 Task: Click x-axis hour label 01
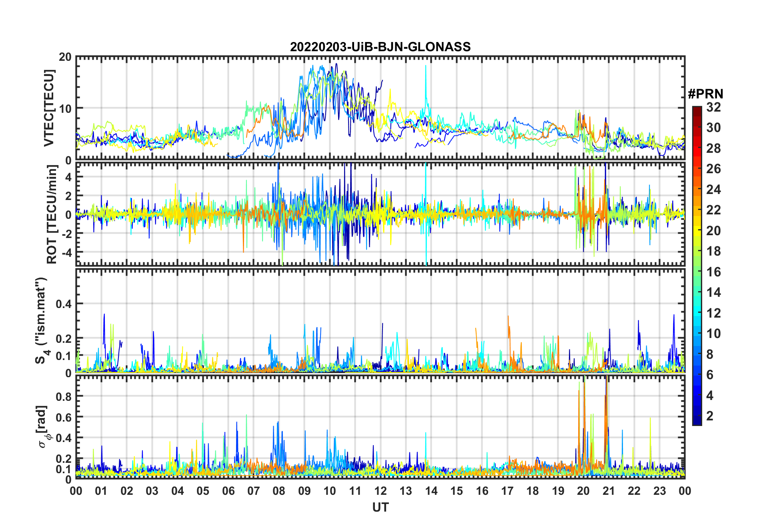101,491
